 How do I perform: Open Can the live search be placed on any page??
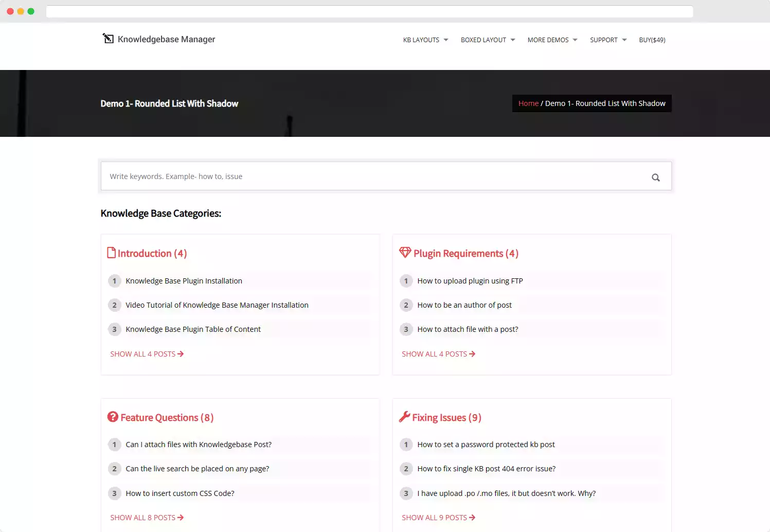pyautogui.click(x=197, y=468)
